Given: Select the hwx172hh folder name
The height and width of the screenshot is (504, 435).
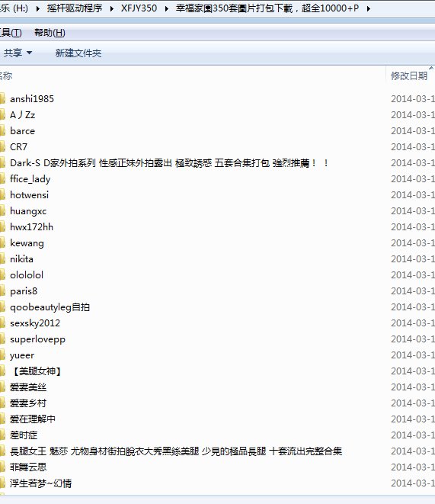Looking at the screenshot, I should (x=31, y=227).
